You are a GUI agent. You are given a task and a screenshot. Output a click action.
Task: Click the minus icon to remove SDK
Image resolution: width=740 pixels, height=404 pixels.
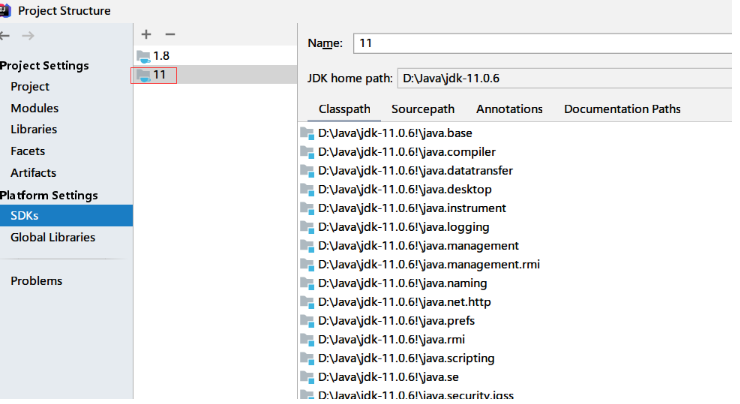[170, 34]
